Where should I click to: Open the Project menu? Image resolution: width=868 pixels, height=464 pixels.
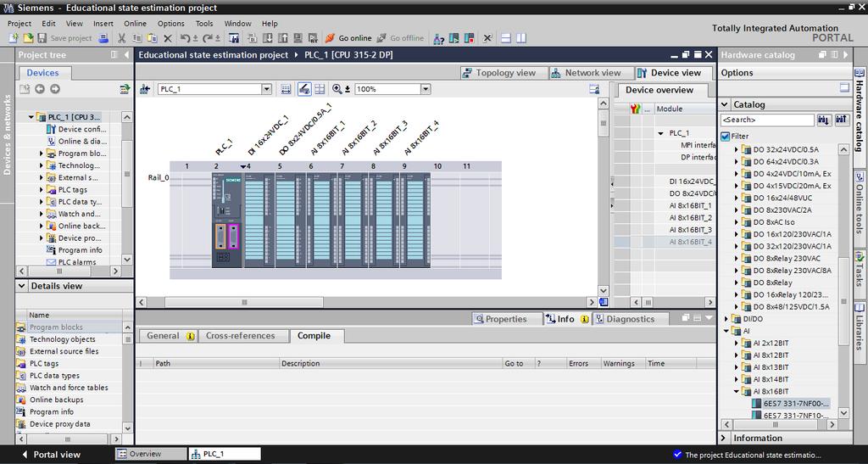[19, 23]
